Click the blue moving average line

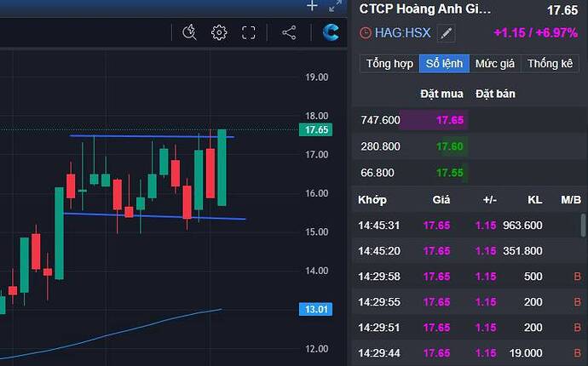click(x=112, y=334)
